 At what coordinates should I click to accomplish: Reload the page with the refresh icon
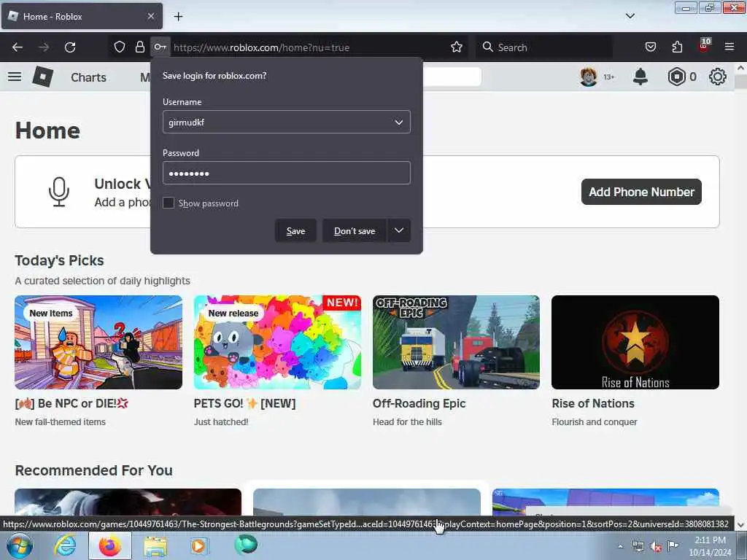pos(70,47)
